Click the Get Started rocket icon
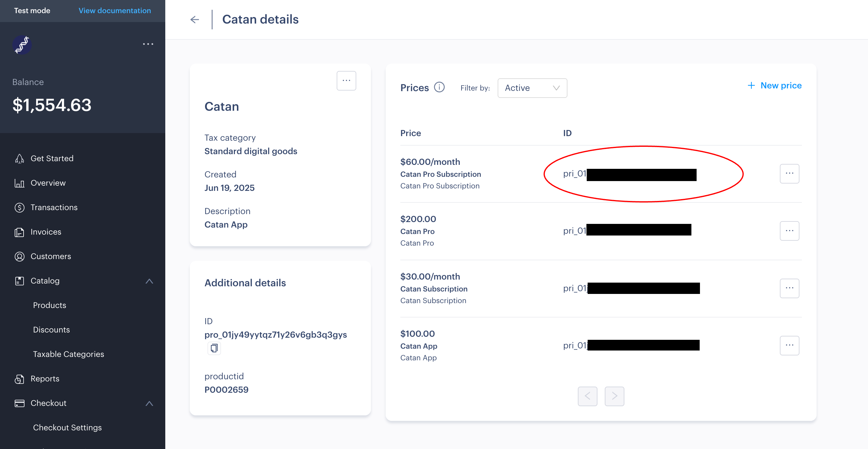The height and width of the screenshot is (449, 868). [x=20, y=159]
